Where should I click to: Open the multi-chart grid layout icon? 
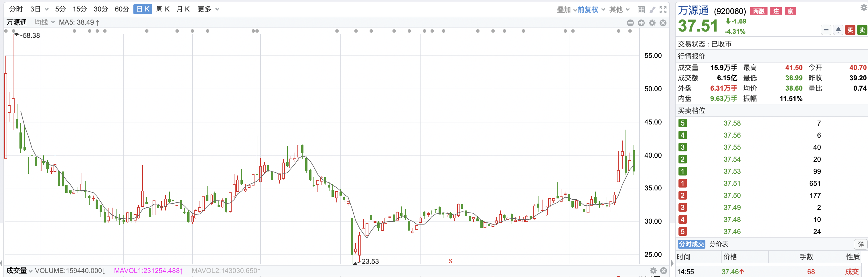pyautogui.click(x=641, y=10)
